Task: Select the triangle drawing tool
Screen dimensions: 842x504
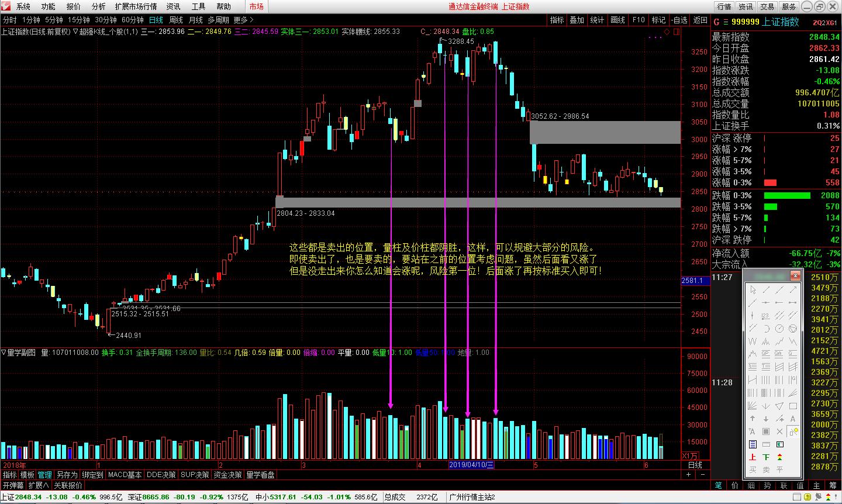Action: click(x=779, y=406)
